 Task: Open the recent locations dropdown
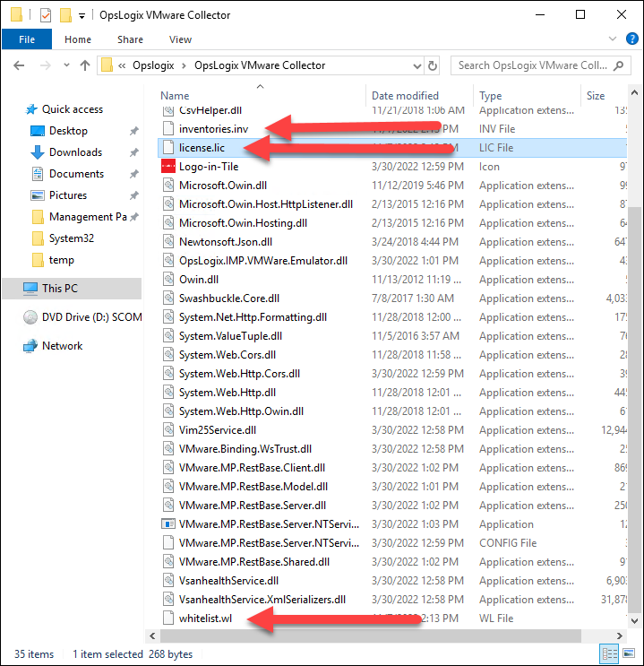pos(66,65)
